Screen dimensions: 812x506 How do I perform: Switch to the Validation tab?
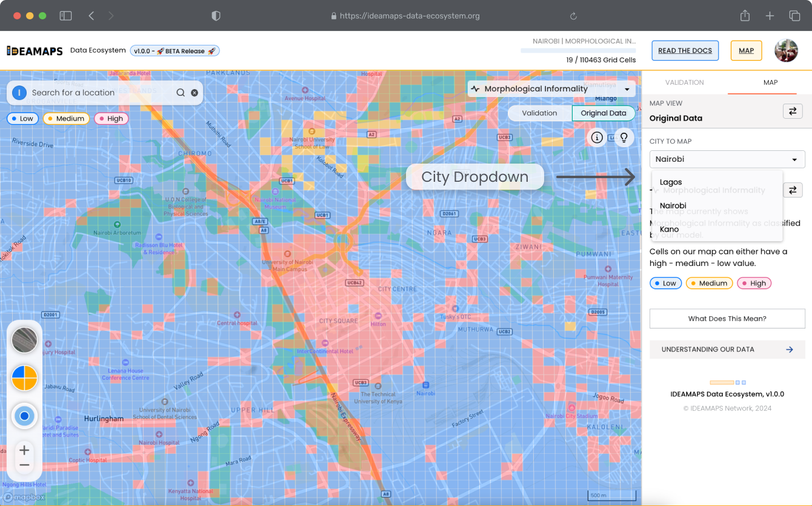[684, 82]
